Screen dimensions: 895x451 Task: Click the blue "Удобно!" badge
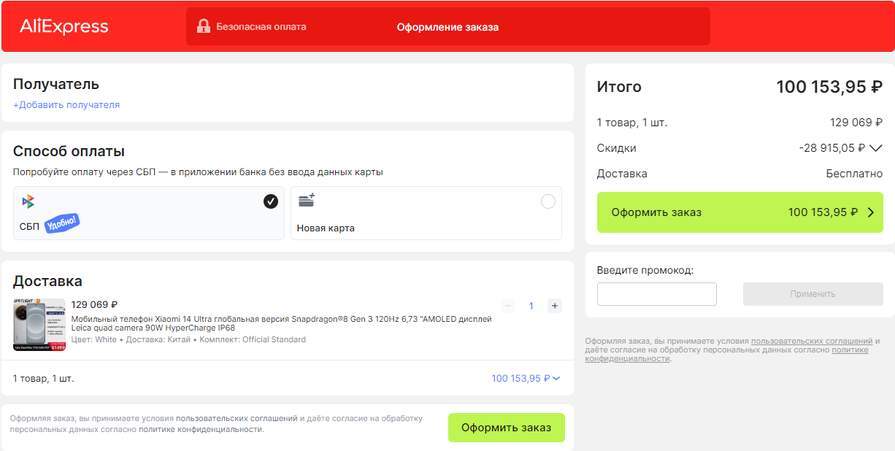click(62, 223)
